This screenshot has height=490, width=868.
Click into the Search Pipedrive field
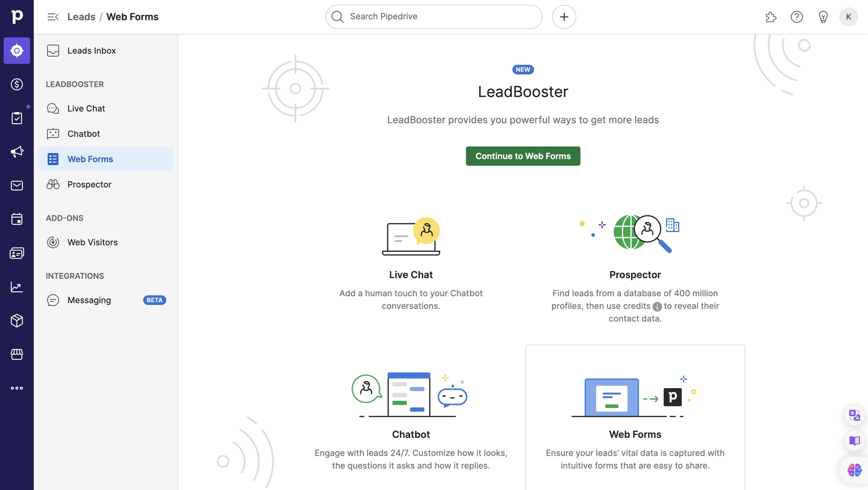pyautogui.click(x=438, y=17)
